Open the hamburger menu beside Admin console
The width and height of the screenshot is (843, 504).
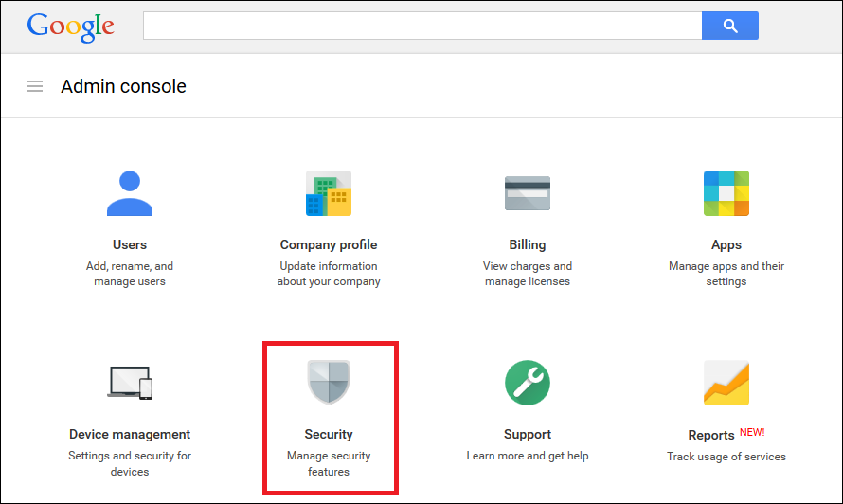point(35,86)
